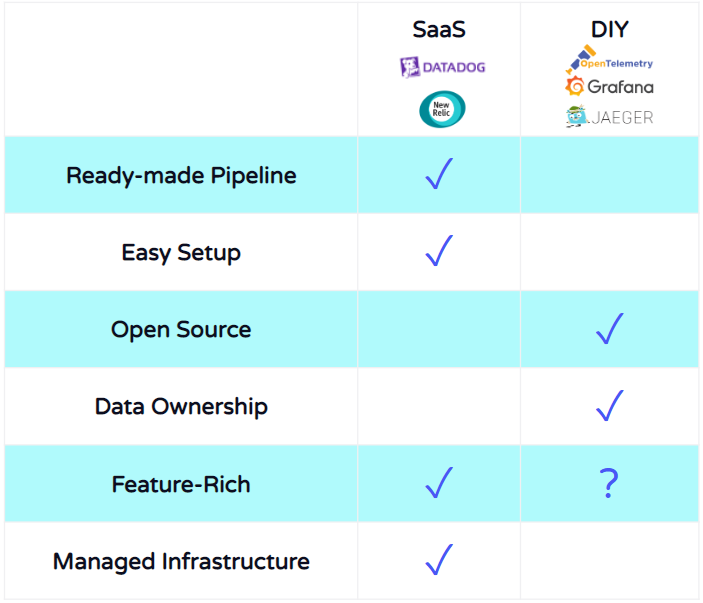Click the Data Ownership row label
Screen dimensions: 703x603
(x=181, y=407)
